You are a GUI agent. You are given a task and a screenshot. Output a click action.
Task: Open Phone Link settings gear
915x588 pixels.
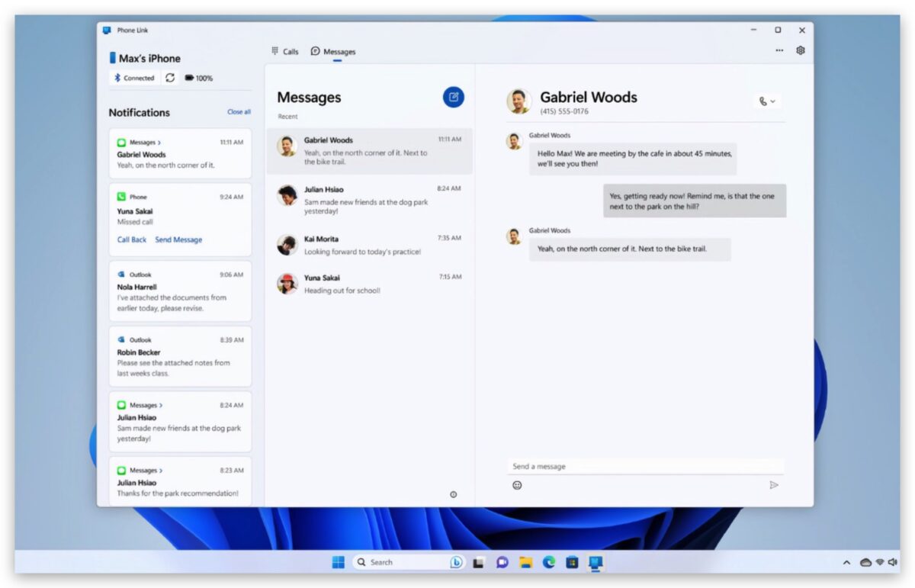pyautogui.click(x=801, y=50)
